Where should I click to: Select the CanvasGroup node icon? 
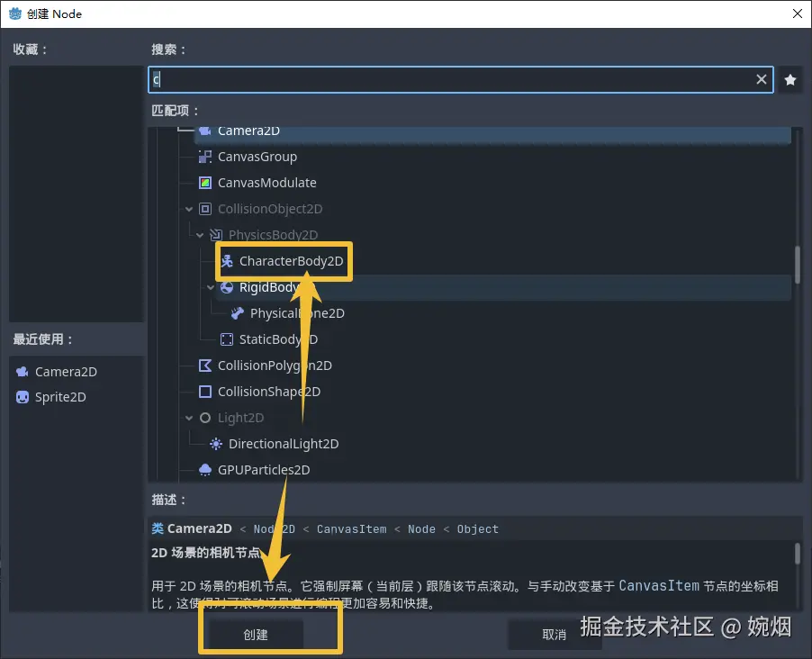click(204, 157)
